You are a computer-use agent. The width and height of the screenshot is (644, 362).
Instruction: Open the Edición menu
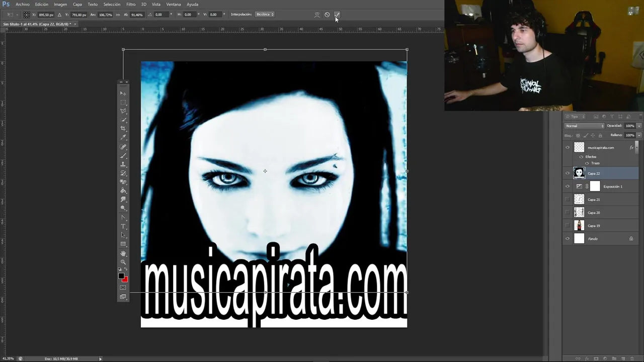pyautogui.click(x=42, y=4)
